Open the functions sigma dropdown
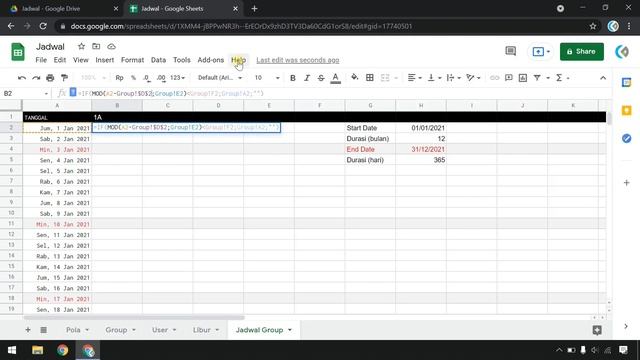Screen dimensions: 640x360 [x=562, y=78]
